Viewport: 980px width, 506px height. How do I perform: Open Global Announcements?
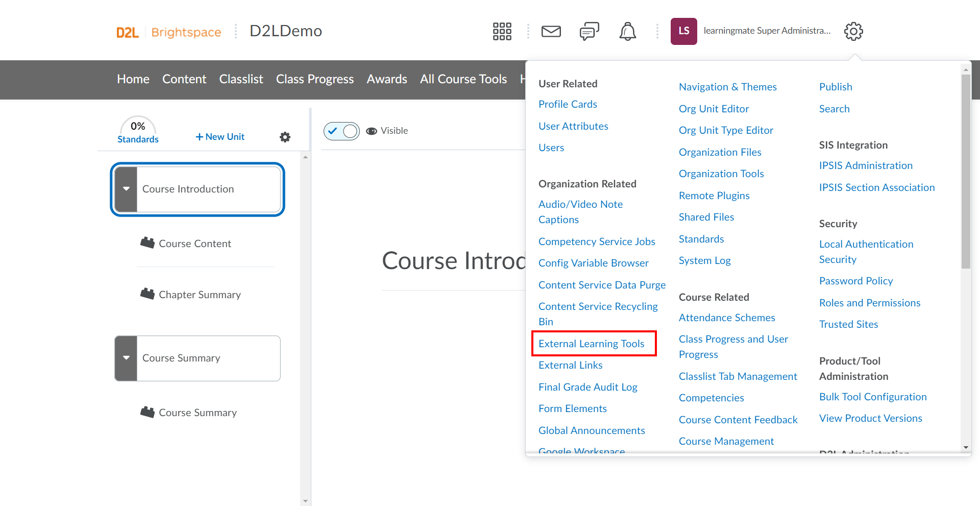click(592, 430)
